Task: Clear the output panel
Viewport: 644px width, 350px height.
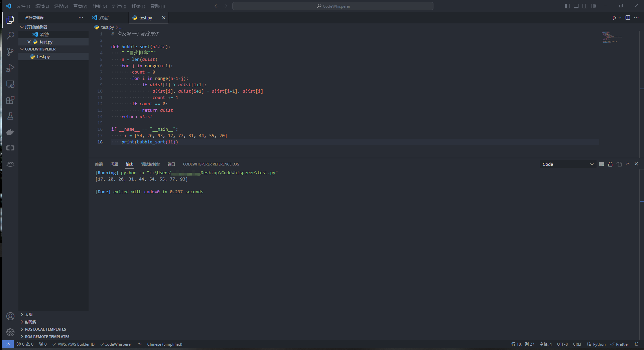Action: (x=602, y=164)
